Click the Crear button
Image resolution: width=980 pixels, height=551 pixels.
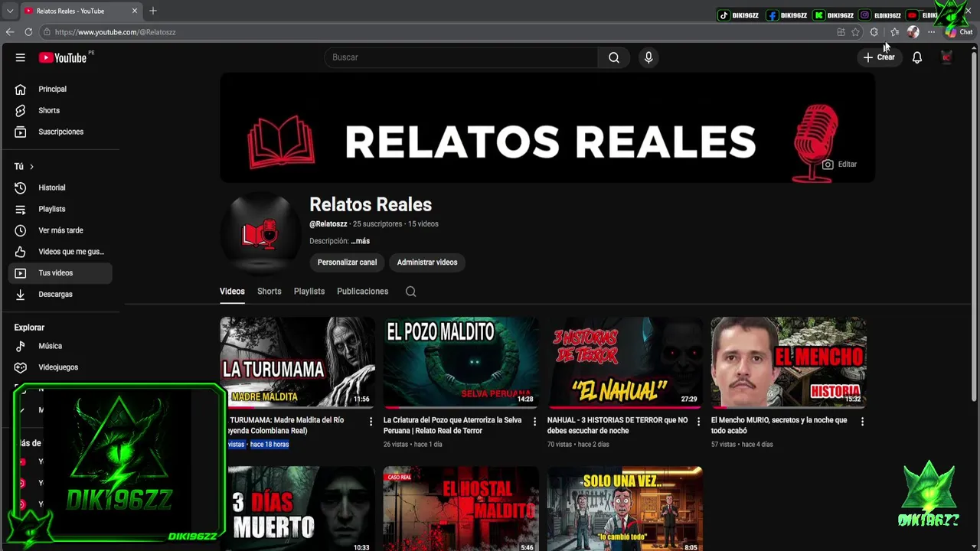pos(879,57)
